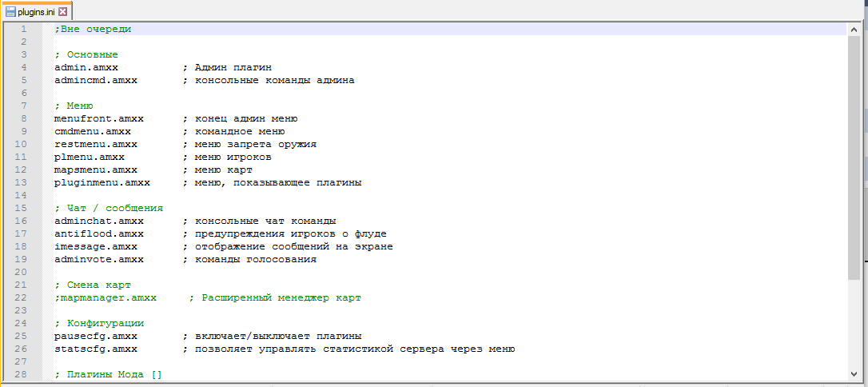Click the comment '; предупреждения игроков о флуде'

pyautogui.click(x=285, y=233)
